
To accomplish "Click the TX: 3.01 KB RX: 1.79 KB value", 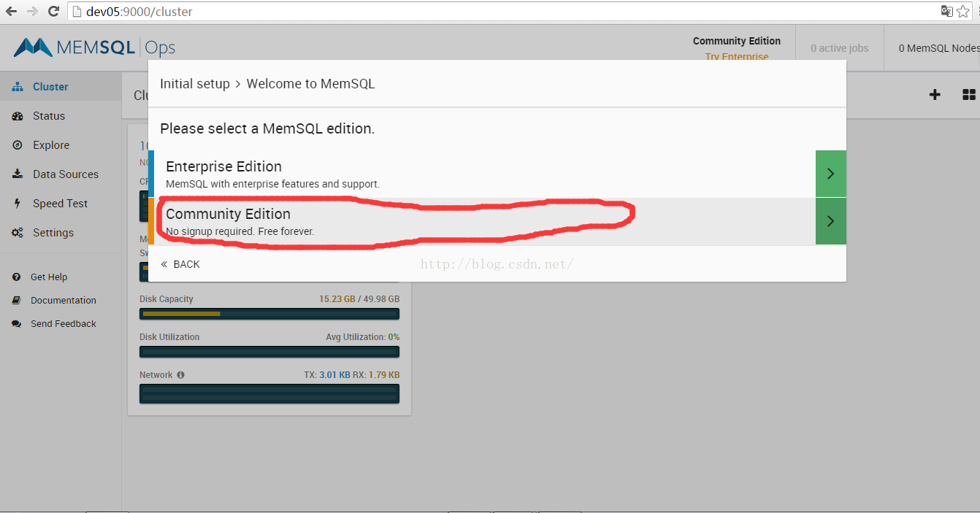I will pyautogui.click(x=352, y=375).
